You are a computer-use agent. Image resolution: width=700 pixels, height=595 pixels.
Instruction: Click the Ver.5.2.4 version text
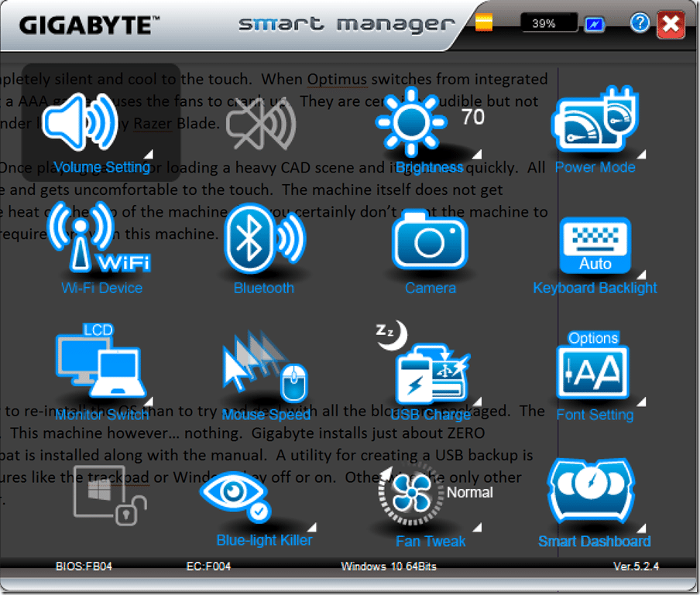(x=636, y=566)
